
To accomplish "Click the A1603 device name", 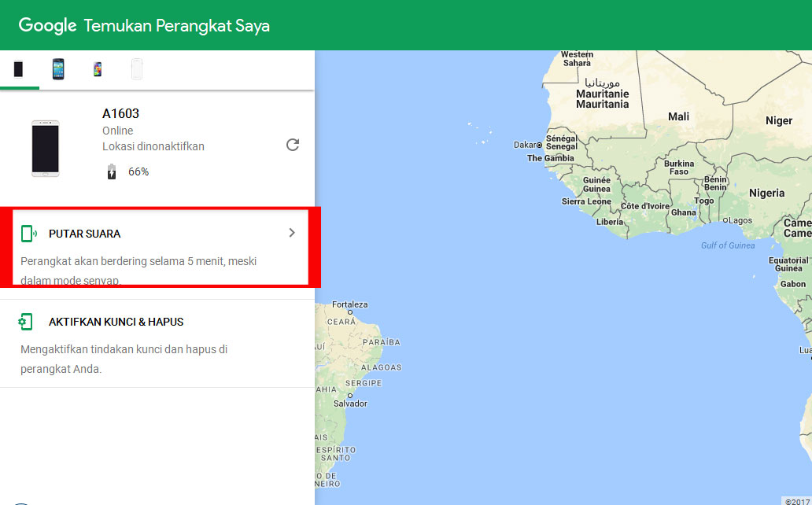I will point(120,113).
